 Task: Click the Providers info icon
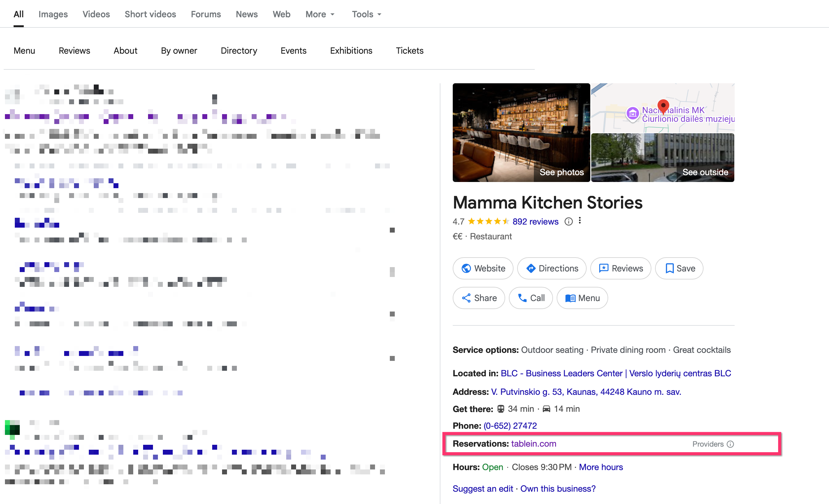coord(730,444)
